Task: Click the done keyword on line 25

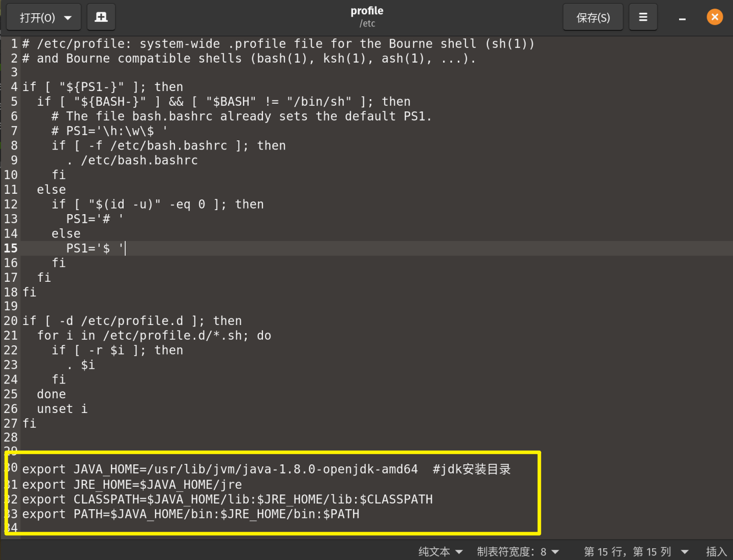Action: [x=51, y=394]
